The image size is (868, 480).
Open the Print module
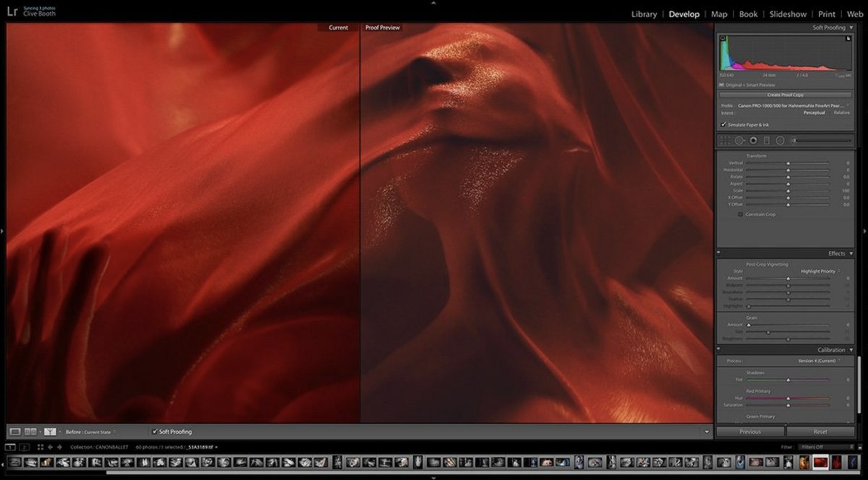[826, 14]
